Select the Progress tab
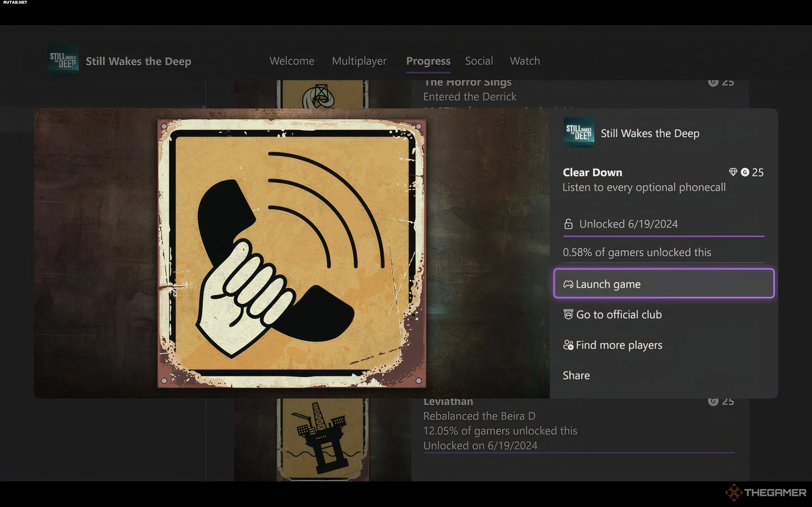Image resolution: width=812 pixels, height=507 pixels. [428, 61]
